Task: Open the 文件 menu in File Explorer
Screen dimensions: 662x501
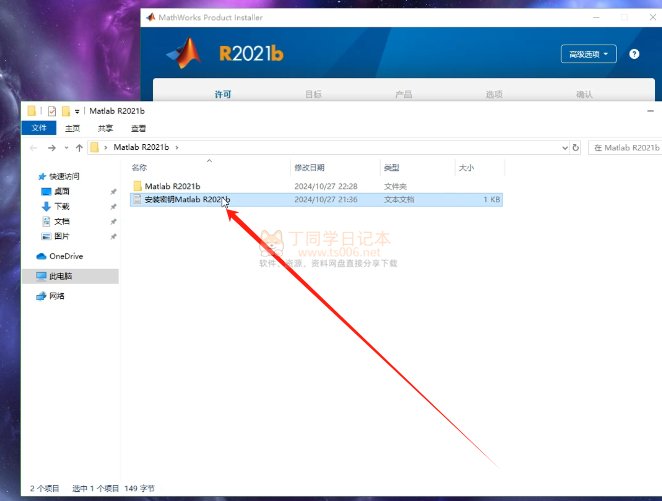Action: [x=39, y=128]
